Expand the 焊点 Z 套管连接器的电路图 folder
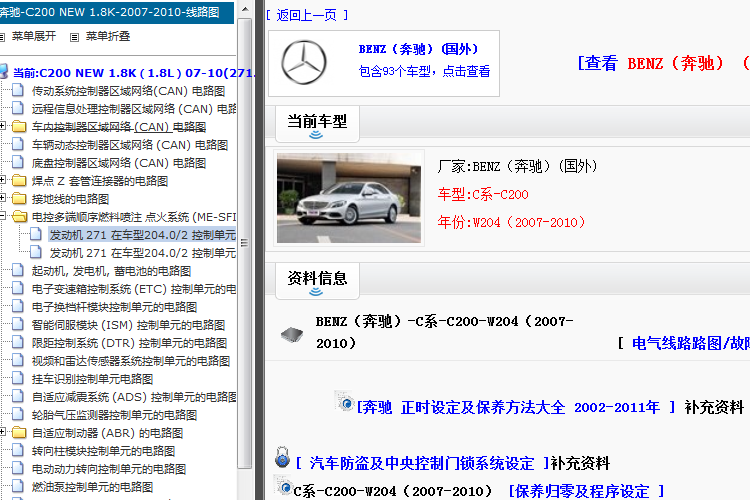 point(2,180)
